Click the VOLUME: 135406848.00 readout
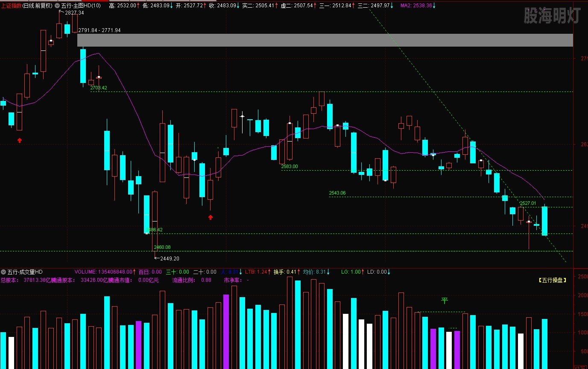This screenshot has height=369, width=588. [x=105, y=272]
